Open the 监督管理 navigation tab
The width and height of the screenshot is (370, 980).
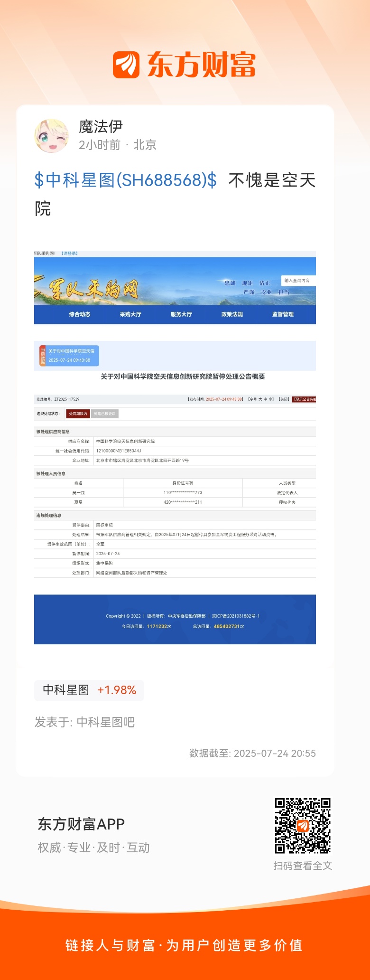tap(283, 314)
